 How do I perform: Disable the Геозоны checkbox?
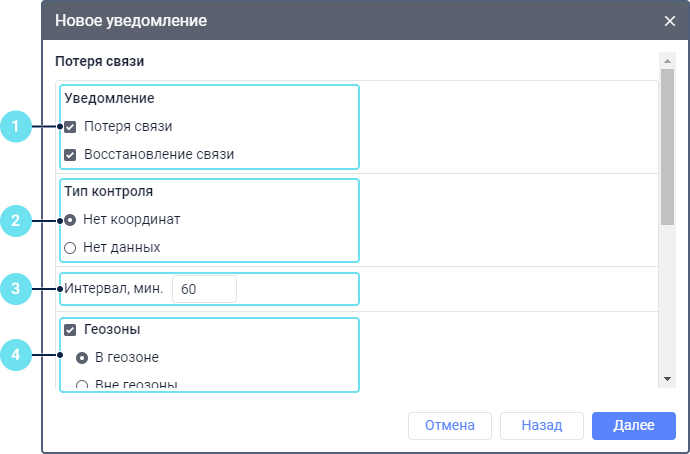click(70, 329)
